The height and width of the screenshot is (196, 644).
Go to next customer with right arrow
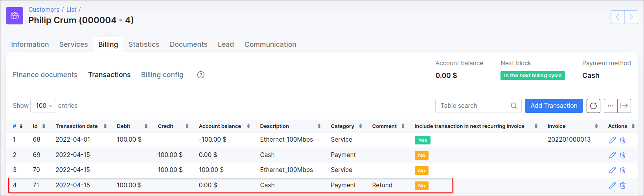pos(631,17)
